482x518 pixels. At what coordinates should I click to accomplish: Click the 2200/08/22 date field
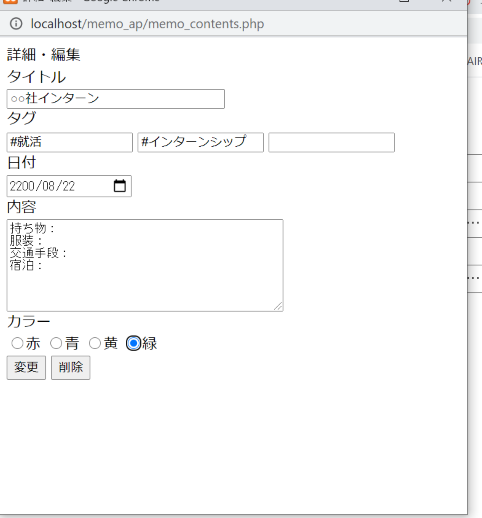pyautogui.click(x=69, y=186)
